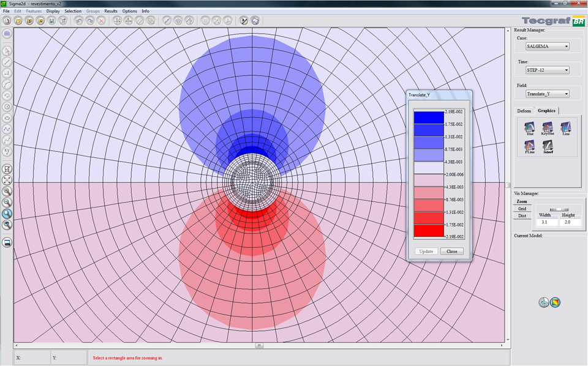Click the X coordinate status field
Screen dimensions: 588x366
point(32,358)
